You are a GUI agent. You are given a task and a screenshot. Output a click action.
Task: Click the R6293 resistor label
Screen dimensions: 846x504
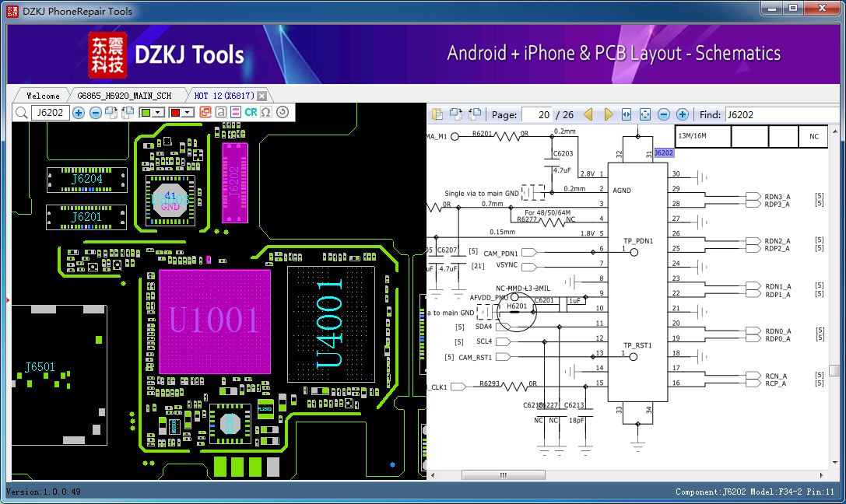pyautogui.click(x=490, y=383)
